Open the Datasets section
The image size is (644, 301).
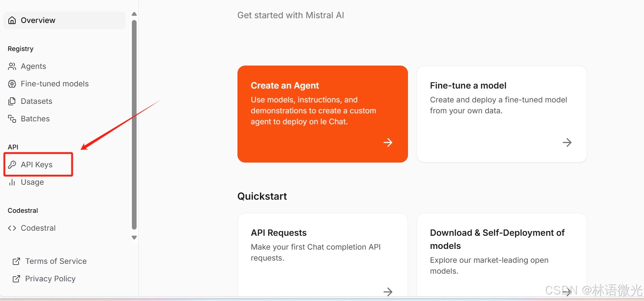click(x=36, y=101)
